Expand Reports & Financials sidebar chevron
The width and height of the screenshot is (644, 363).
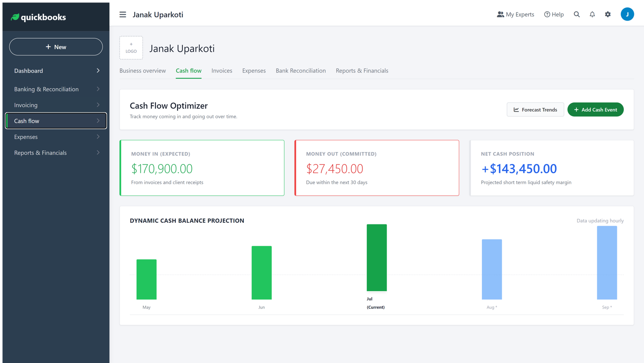click(98, 153)
